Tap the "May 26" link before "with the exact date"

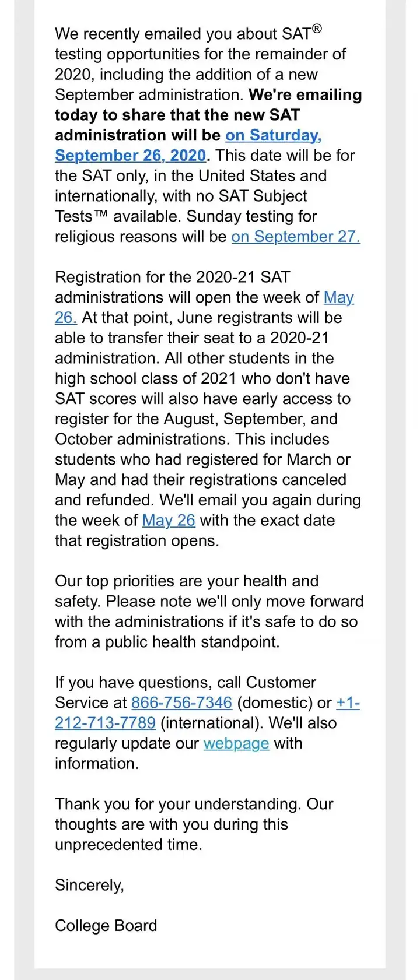pyautogui.click(x=169, y=520)
